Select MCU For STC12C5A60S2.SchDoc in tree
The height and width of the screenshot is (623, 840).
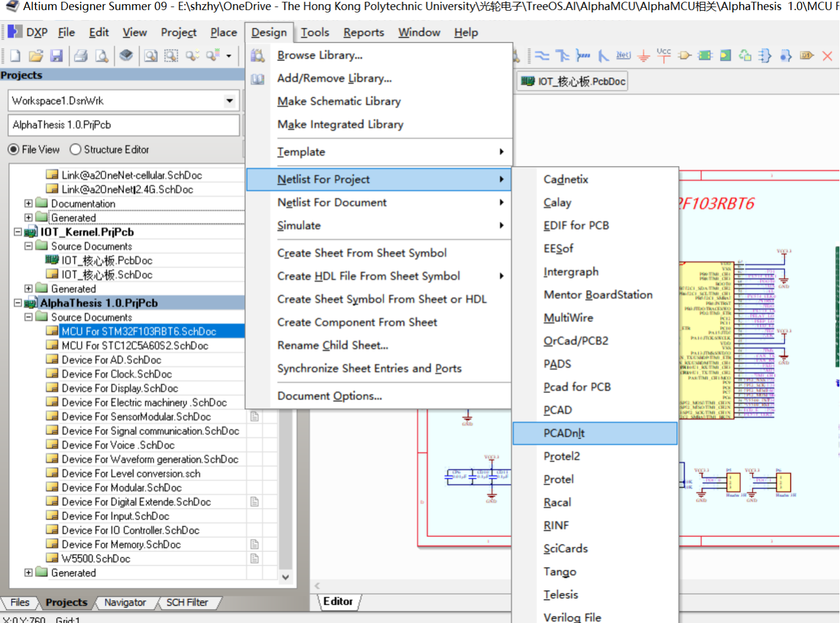pos(135,346)
